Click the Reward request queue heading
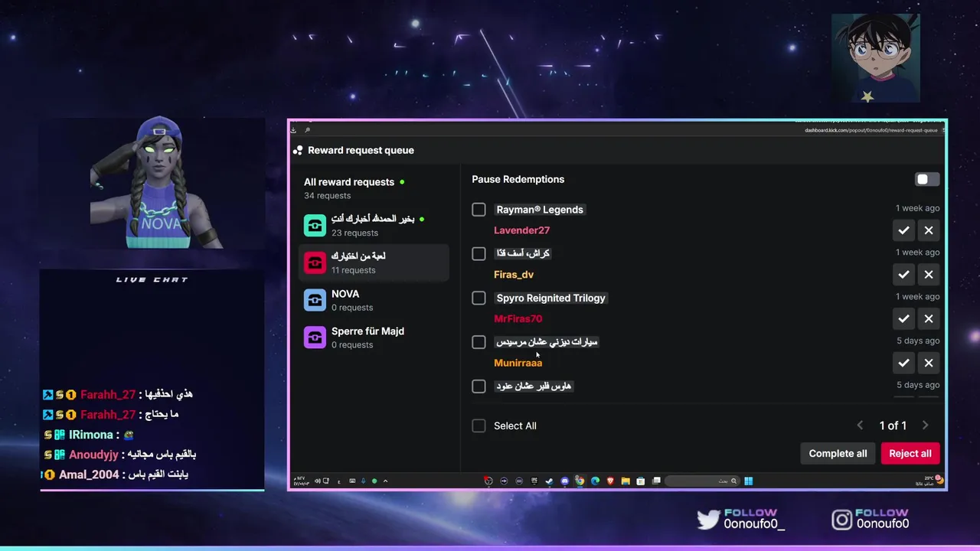 tap(361, 151)
